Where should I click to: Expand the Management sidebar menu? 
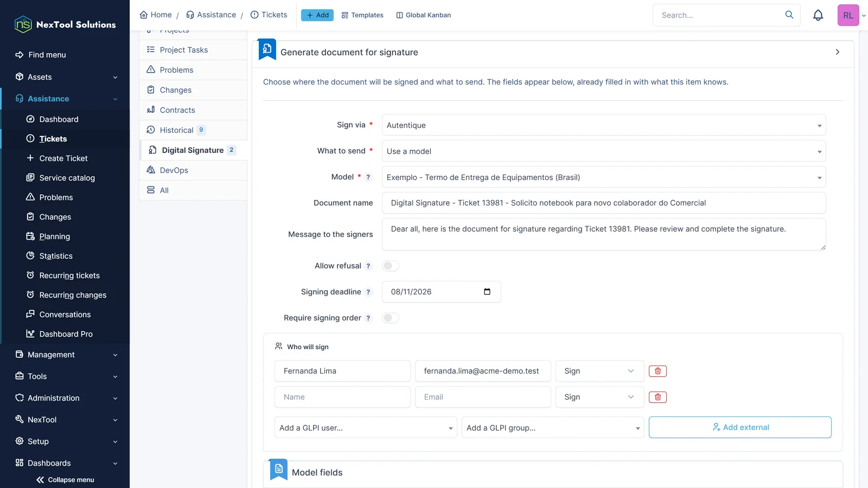click(65, 355)
